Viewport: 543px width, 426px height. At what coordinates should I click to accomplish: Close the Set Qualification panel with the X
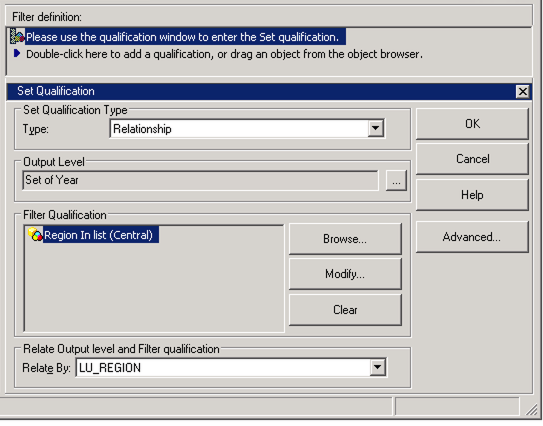523,92
